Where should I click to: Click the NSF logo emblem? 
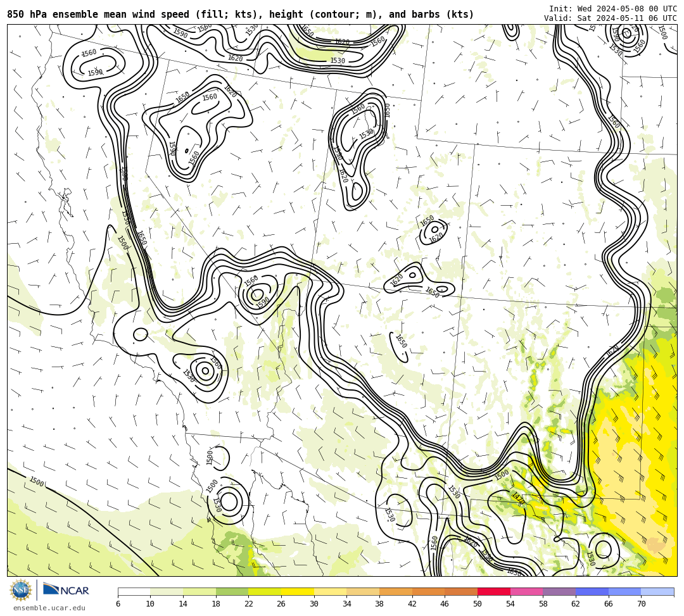21,590
